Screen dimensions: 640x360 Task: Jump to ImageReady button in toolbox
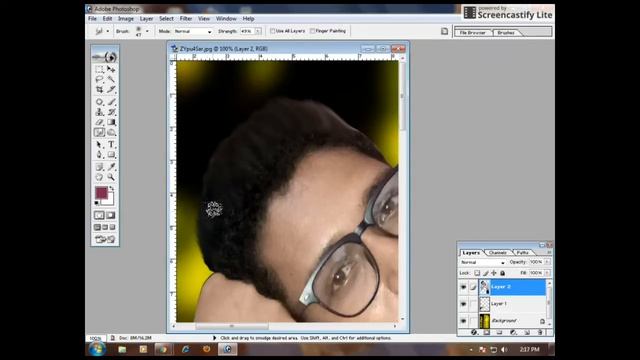click(x=105, y=239)
